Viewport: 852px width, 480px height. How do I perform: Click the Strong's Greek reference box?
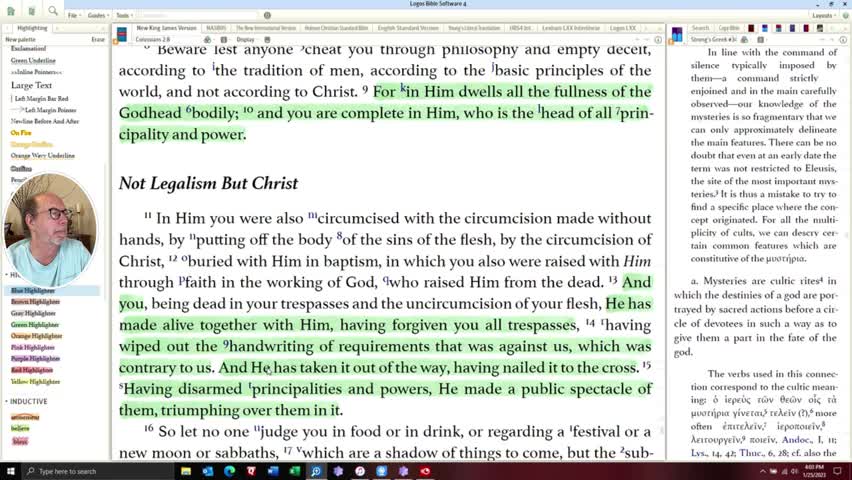pyautogui.click(x=713, y=40)
